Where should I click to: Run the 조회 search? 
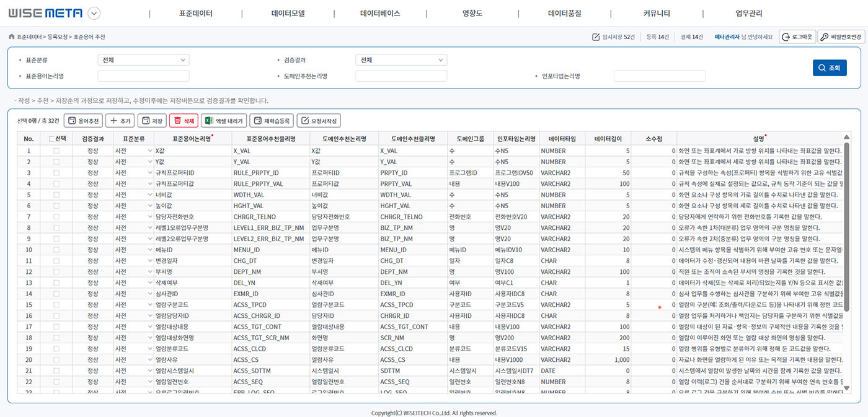pyautogui.click(x=830, y=68)
